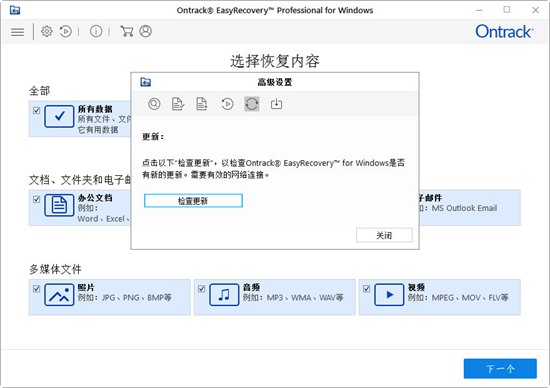Open the info icon in main toolbar
Viewport: 550px width, 388px height.
tap(96, 32)
